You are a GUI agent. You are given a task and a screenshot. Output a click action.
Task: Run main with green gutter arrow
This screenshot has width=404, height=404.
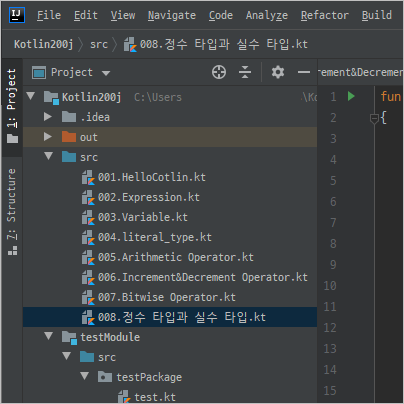tap(351, 96)
